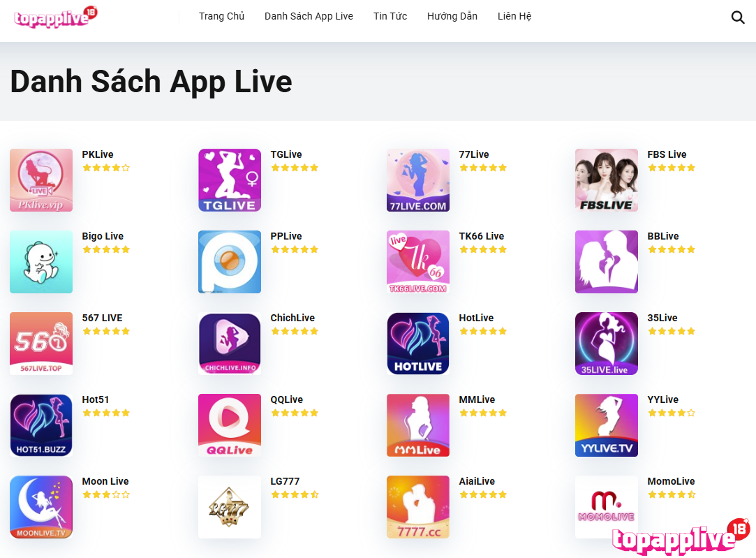Viewport: 756px width, 558px height.
Task: Go to Trang Chủ menu item
Action: (222, 16)
